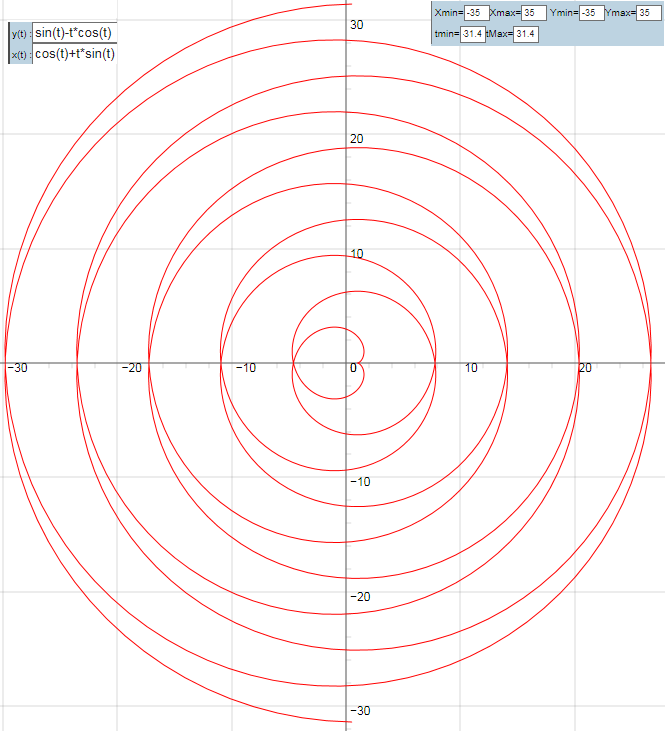Click the -10 label on horizontal axis
The image size is (665, 731).
click(x=246, y=368)
